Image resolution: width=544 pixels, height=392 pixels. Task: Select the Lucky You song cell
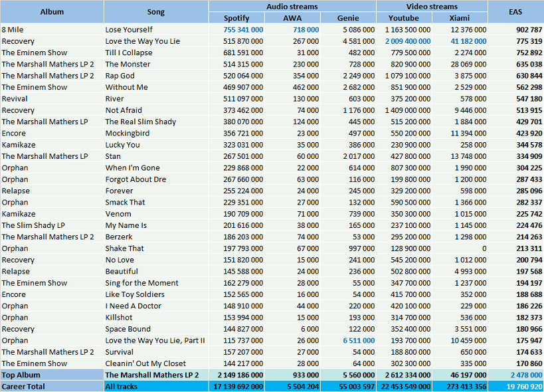[x=156, y=145]
